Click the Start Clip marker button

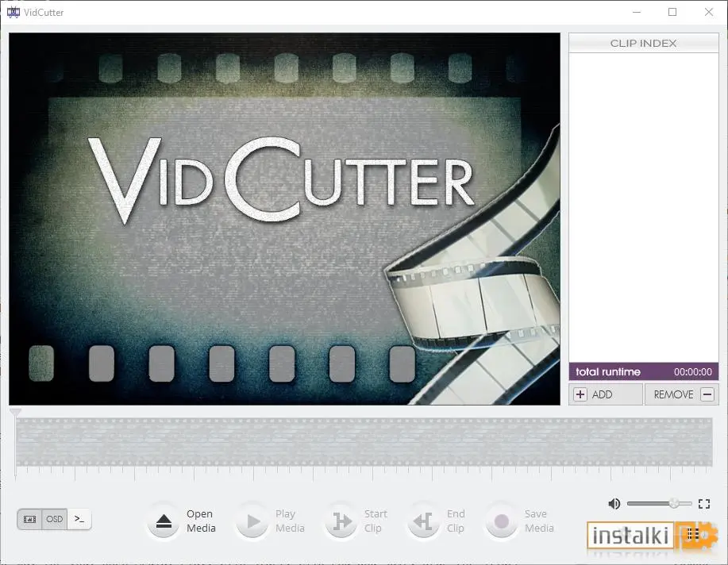tap(341, 521)
